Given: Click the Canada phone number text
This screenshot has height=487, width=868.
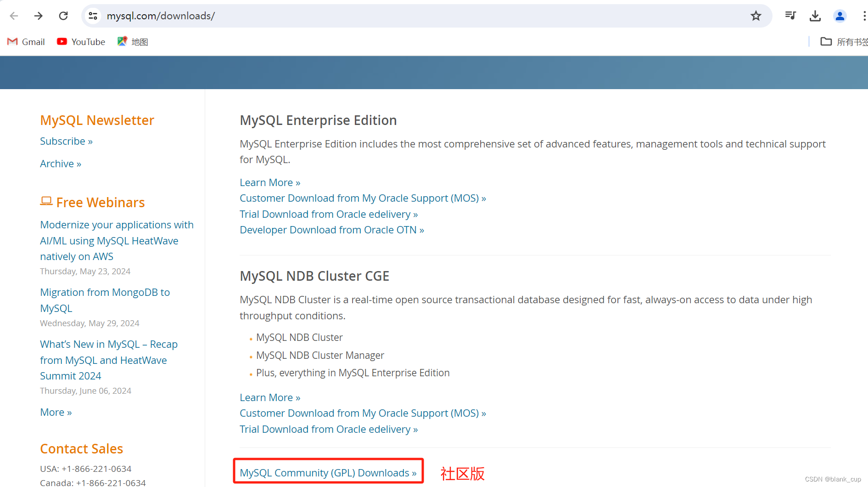Looking at the screenshot, I should (93, 482).
